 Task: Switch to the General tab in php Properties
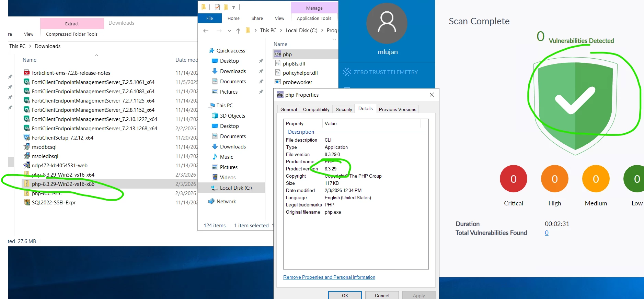point(288,109)
